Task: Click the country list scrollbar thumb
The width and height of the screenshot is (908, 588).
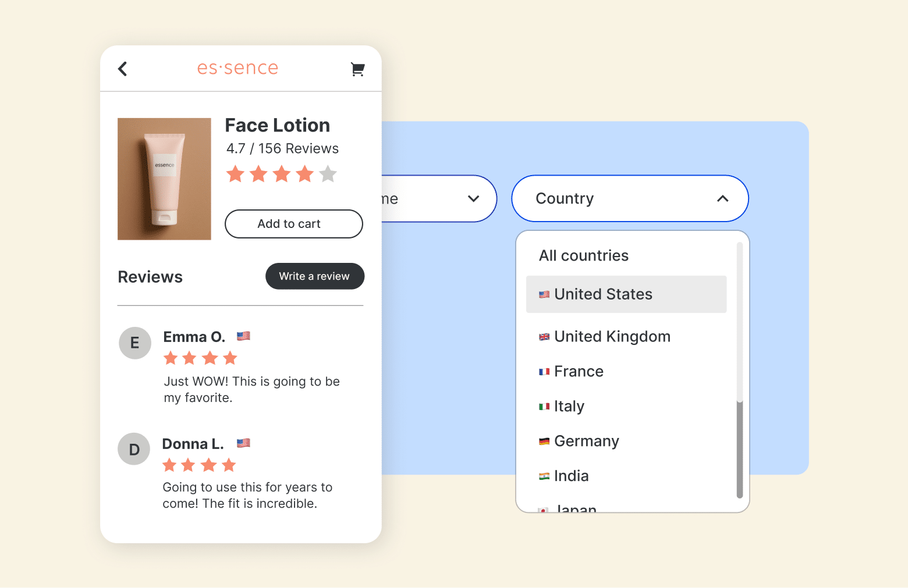Action: pos(740,449)
